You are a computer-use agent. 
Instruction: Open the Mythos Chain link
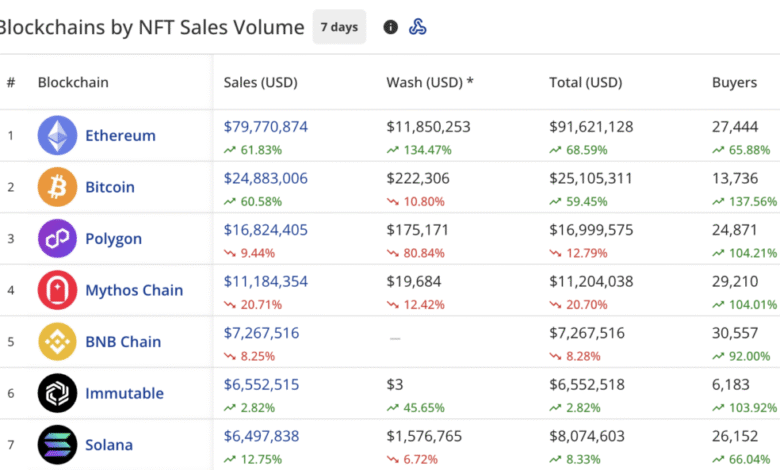(x=134, y=290)
